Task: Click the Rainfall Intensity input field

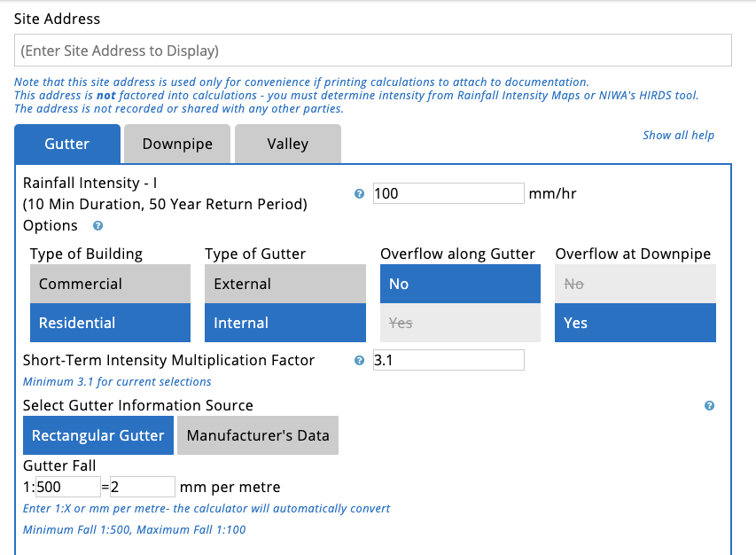Action: pyautogui.click(x=448, y=193)
